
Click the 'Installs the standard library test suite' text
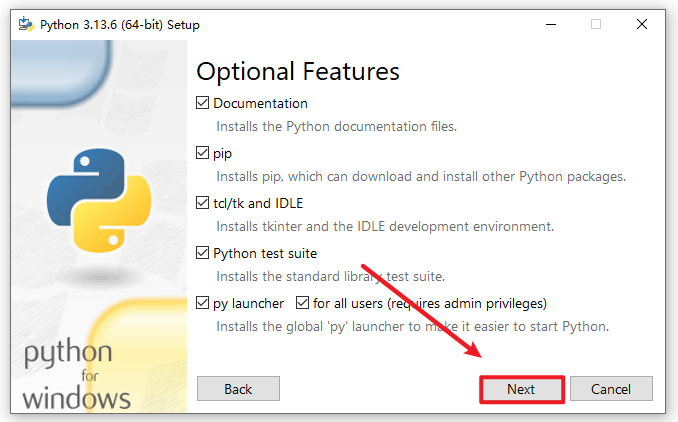point(331,277)
